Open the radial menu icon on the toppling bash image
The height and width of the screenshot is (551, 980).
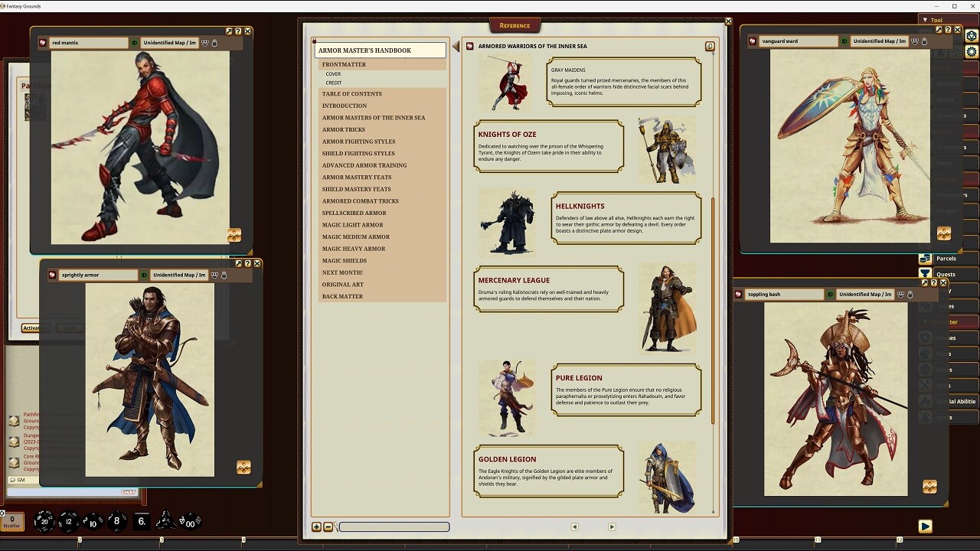[931, 486]
